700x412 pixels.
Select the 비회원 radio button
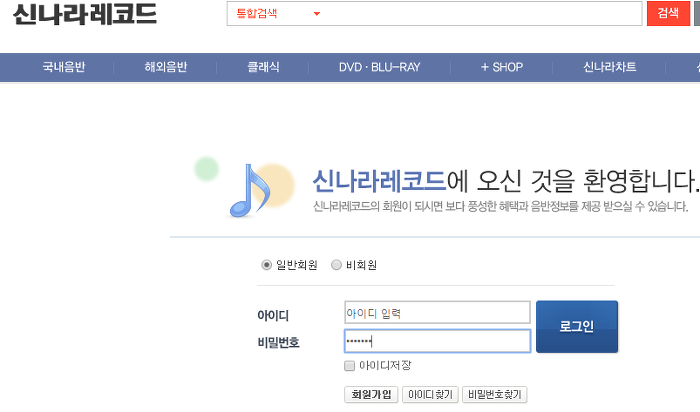point(336,265)
